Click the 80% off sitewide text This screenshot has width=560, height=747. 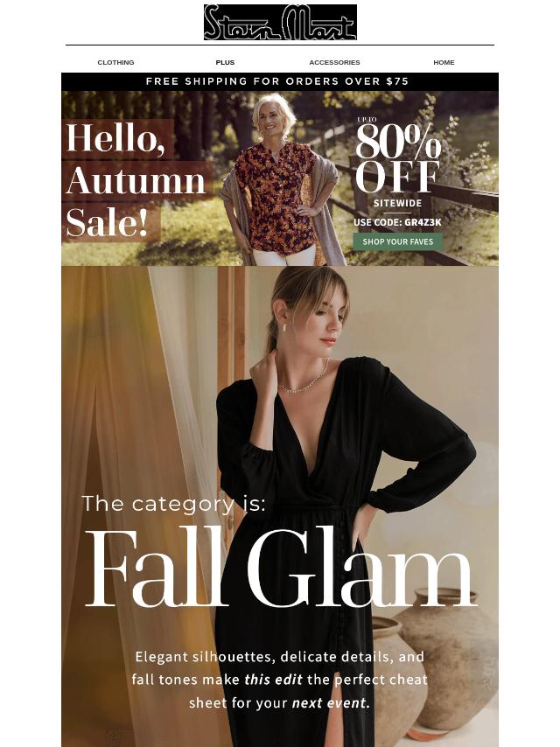[x=398, y=157]
